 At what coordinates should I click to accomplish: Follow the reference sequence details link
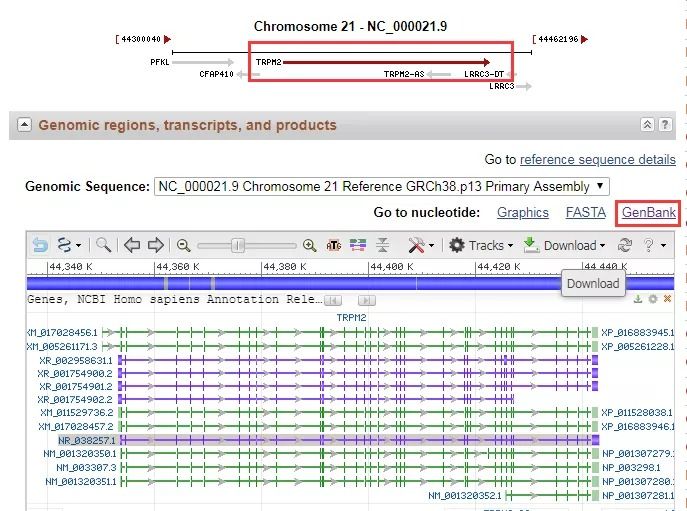click(x=597, y=159)
